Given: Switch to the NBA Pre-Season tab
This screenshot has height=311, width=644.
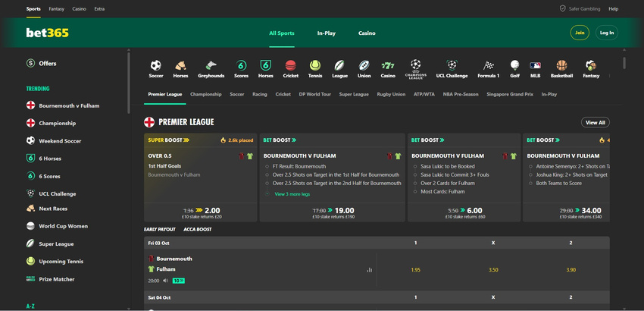Looking at the screenshot, I should click(461, 94).
